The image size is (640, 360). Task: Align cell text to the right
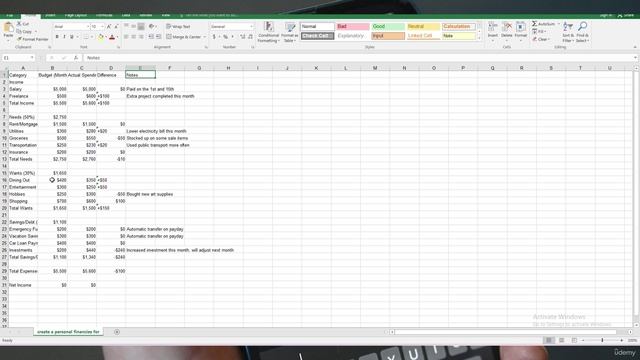pos(141,37)
